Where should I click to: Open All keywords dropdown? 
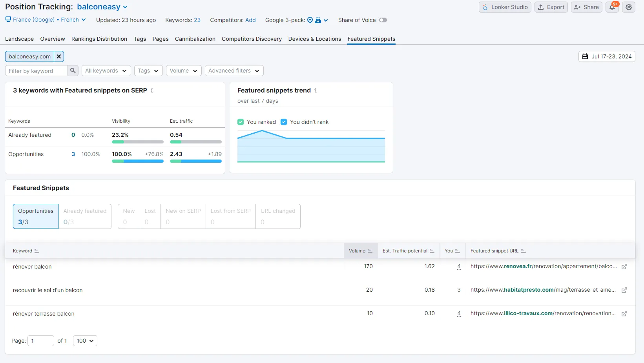point(106,71)
